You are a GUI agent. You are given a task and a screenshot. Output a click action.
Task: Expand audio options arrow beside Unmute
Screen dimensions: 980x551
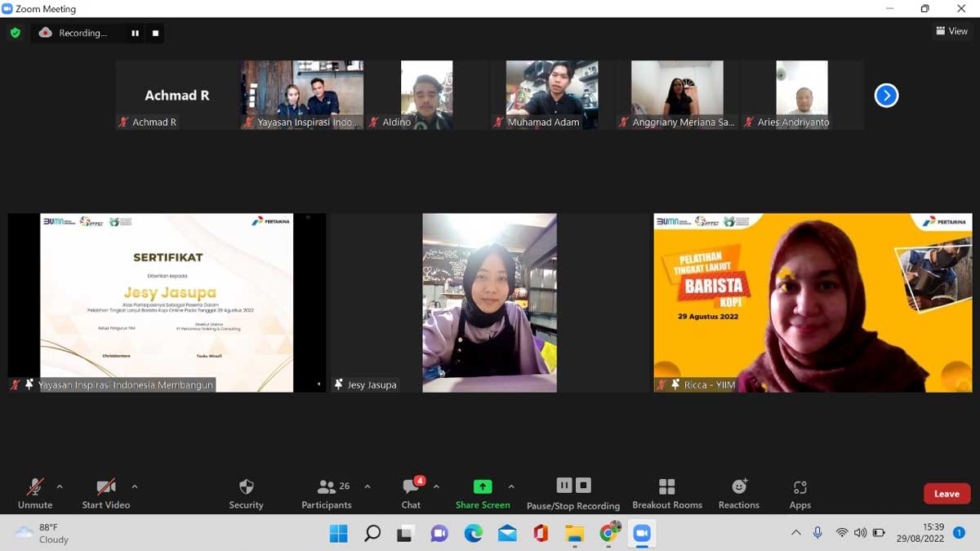click(x=60, y=487)
